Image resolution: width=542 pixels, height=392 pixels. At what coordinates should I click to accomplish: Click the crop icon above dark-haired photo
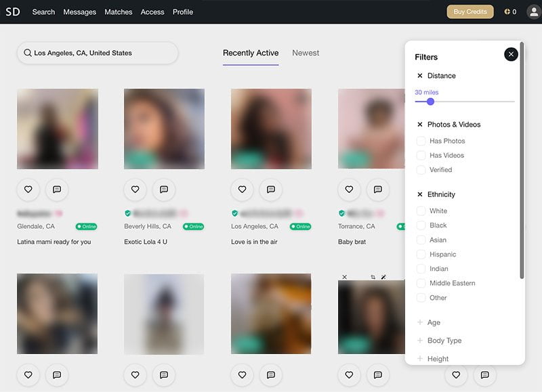coord(373,277)
